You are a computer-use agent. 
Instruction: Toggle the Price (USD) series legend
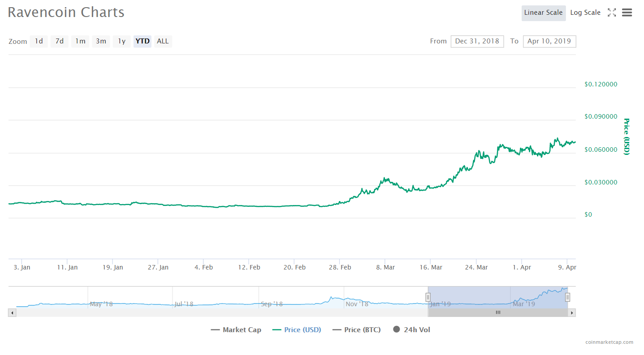(x=297, y=330)
